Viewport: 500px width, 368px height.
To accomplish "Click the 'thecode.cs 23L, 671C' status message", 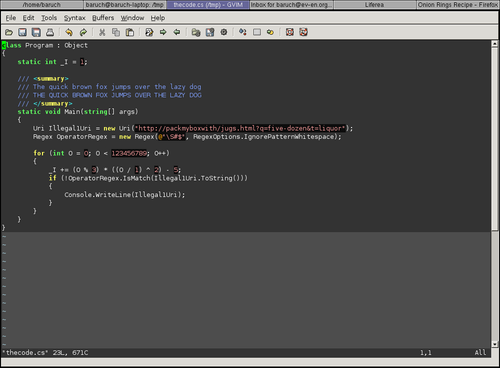I will click(45, 353).
